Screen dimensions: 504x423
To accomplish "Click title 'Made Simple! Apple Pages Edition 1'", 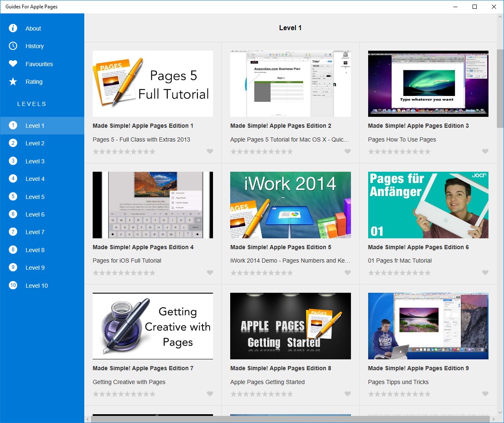I will click(x=143, y=126).
